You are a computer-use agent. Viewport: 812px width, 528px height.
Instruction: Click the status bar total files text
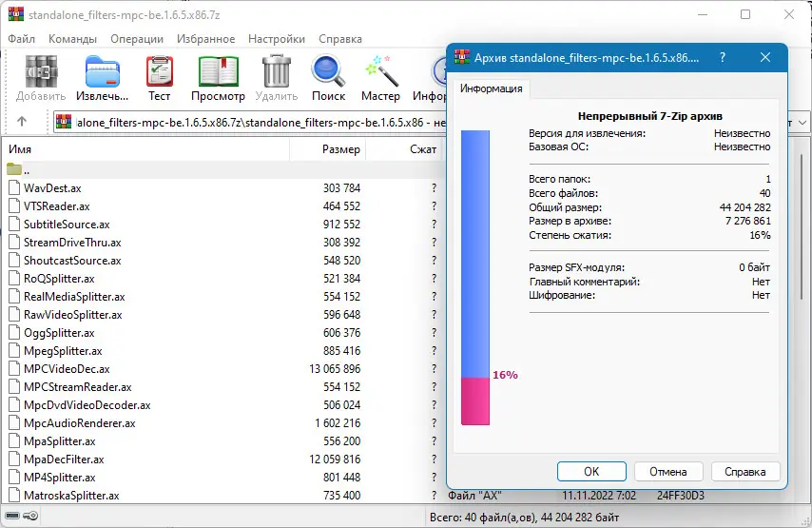click(524, 518)
